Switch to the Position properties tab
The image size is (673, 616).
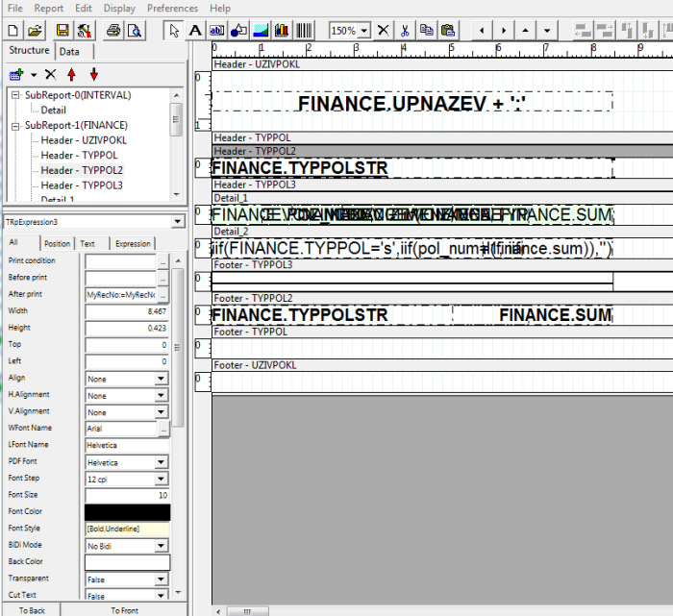57,244
